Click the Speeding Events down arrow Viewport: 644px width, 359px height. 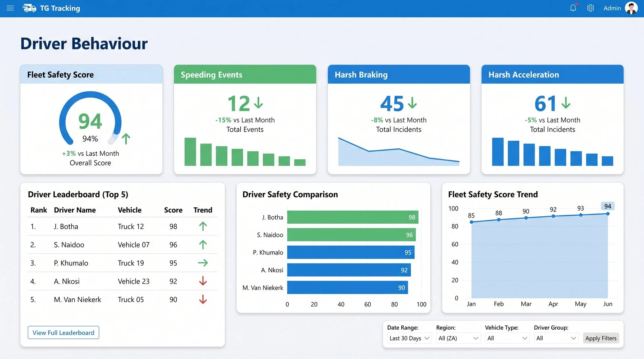point(258,103)
